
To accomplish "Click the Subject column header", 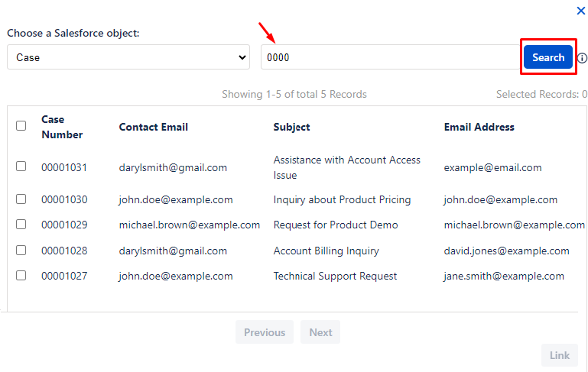I will pos(291,127).
